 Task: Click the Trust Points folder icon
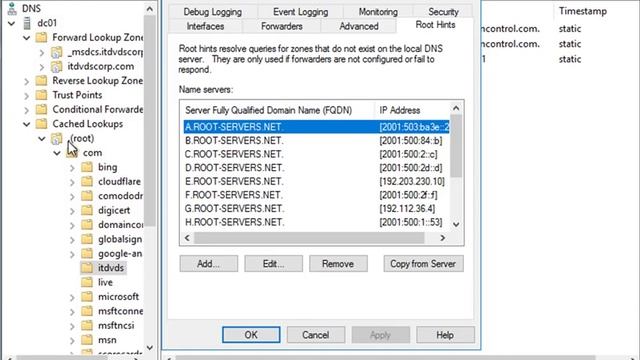41,95
